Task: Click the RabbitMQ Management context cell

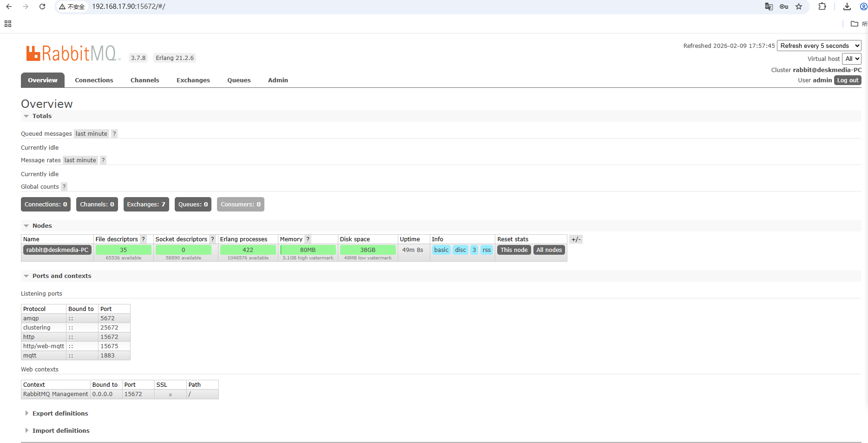Action: pyautogui.click(x=56, y=394)
